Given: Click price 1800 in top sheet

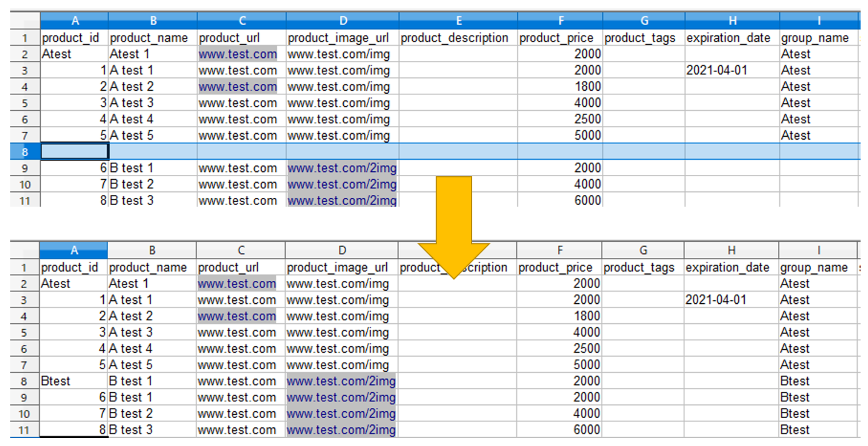Looking at the screenshot, I should (x=588, y=87).
